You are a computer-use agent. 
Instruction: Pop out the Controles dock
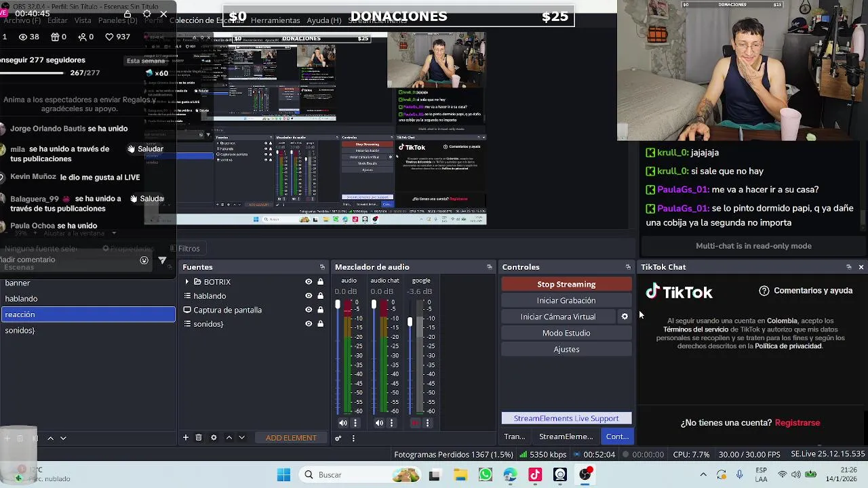(628, 267)
